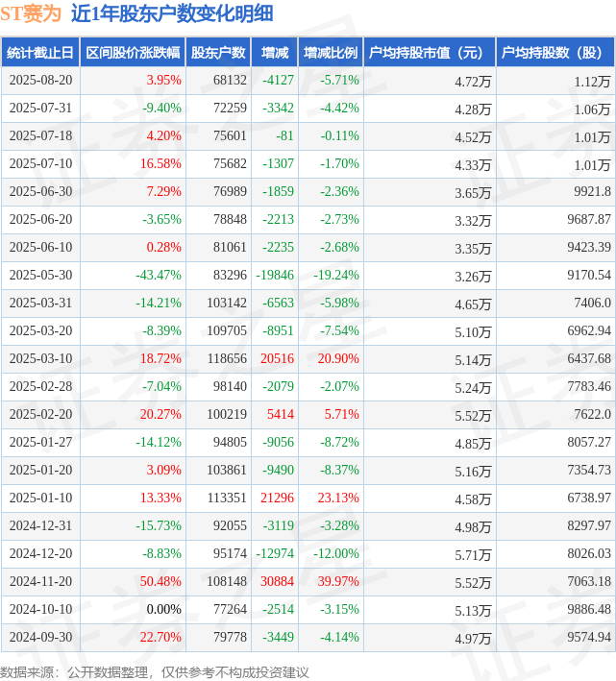Screen dimensions: 616x681
Task: Select the 股东户数 column header
Action: pos(217,53)
